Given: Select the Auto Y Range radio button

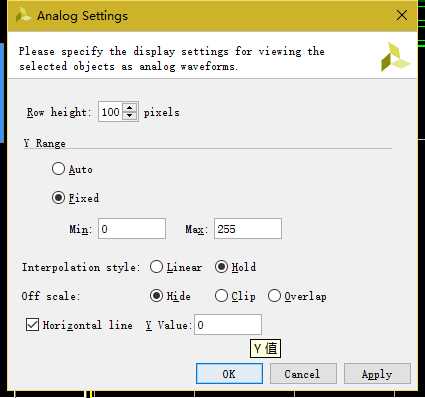Looking at the screenshot, I should (58, 169).
